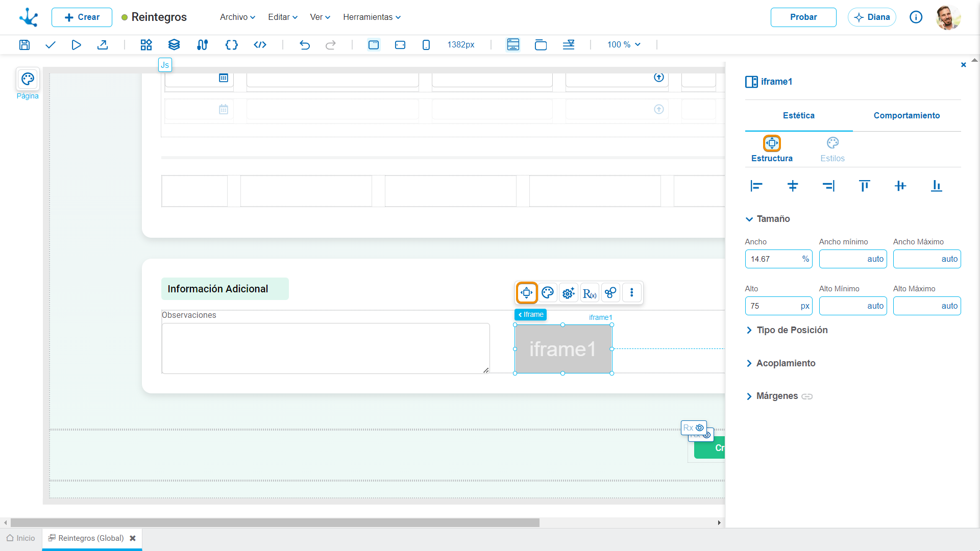Open the code editor icon
Viewport: 980px width, 551px height.
pyautogui.click(x=260, y=45)
